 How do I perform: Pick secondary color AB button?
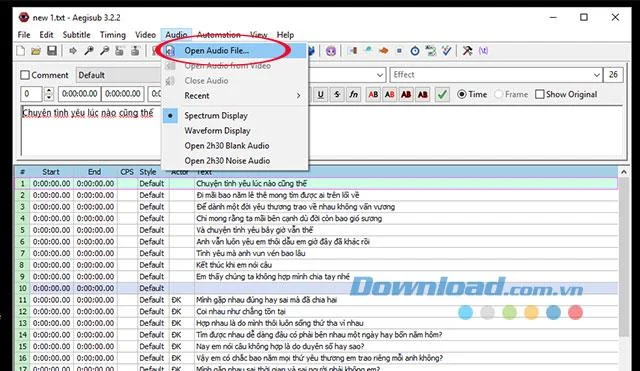point(389,95)
